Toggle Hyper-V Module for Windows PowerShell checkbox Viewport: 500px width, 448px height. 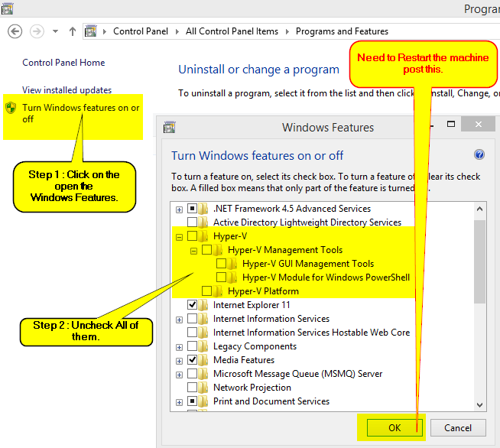click(221, 277)
